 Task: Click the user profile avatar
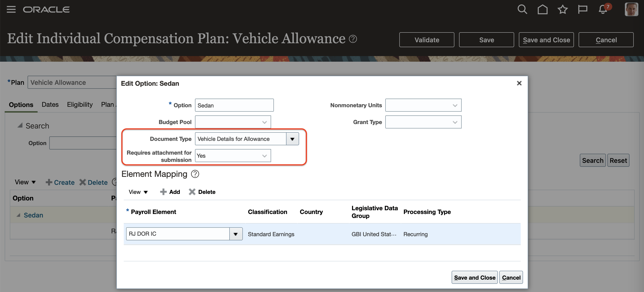click(631, 10)
